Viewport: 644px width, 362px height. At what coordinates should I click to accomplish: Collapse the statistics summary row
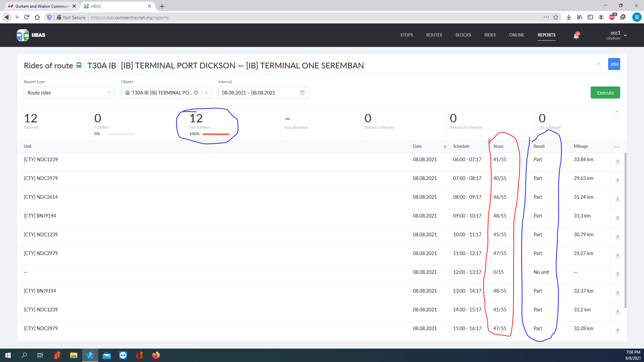(x=616, y=112)
